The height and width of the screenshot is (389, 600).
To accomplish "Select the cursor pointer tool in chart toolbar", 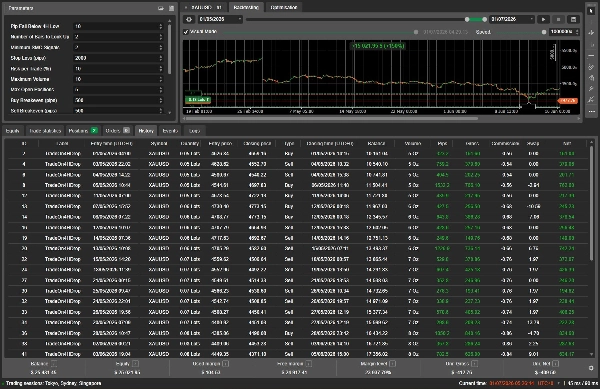I will point(591,11).
